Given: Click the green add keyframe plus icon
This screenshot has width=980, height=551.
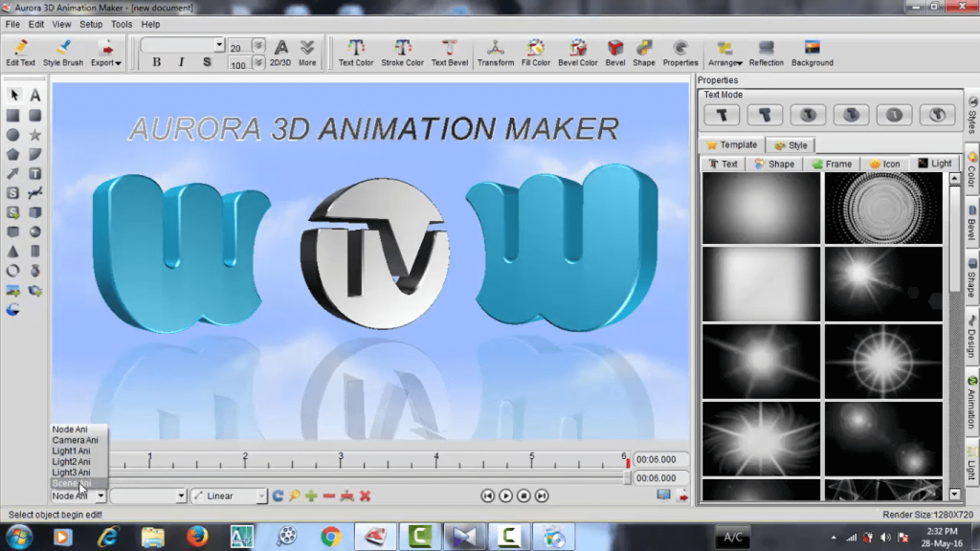Looking at the screenshot, I should pyautogui.click(x=311, y=496).
